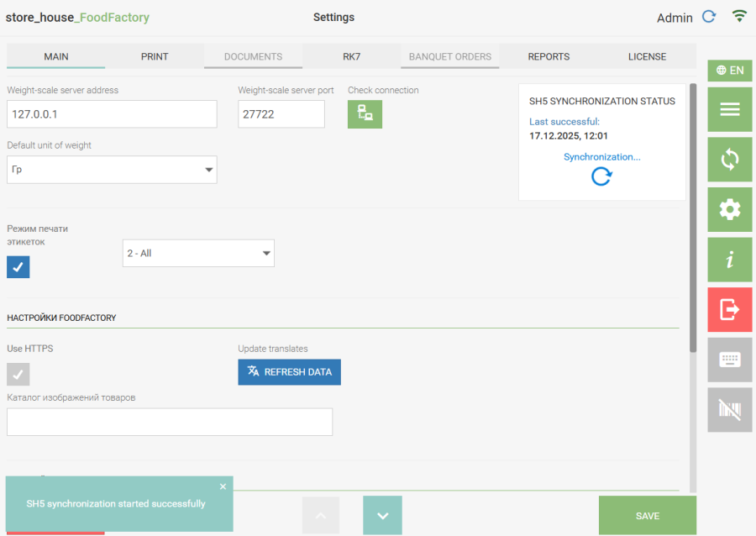
Task: Open settings via the gear sidebar icon
Action: (729, 210)
